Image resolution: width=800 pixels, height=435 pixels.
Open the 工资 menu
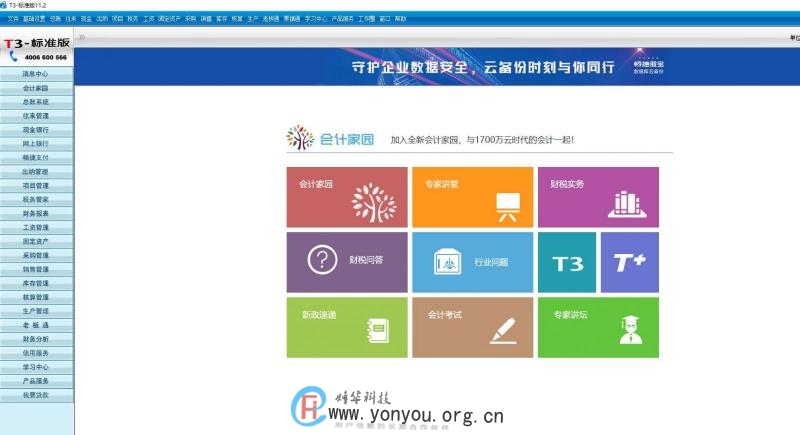pos(148,19)
